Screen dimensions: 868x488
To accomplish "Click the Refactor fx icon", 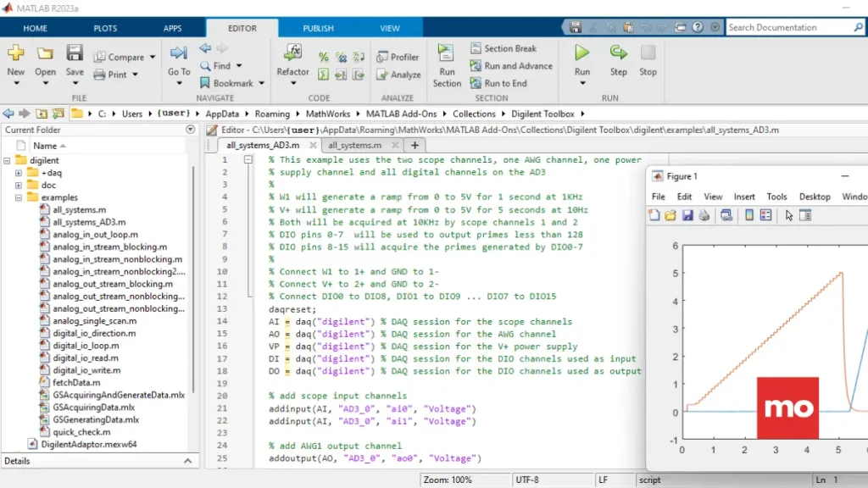I will [x=293, y=53].
